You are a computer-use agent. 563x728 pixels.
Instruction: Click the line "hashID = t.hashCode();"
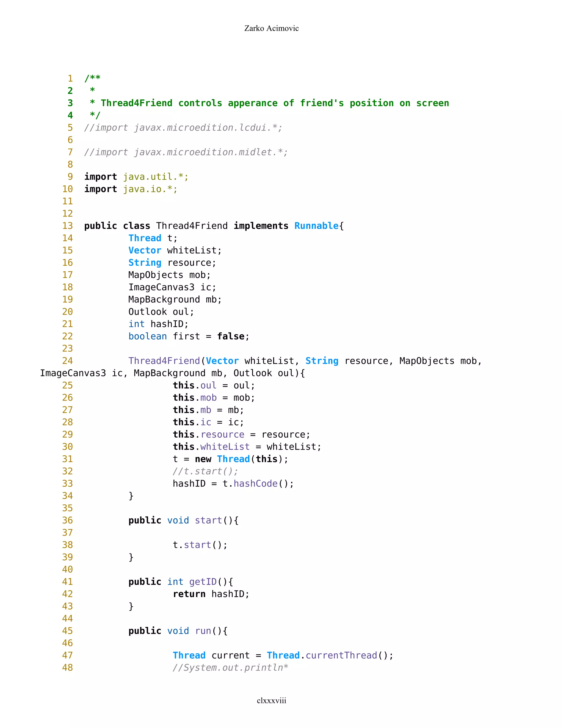coord(233,484)
